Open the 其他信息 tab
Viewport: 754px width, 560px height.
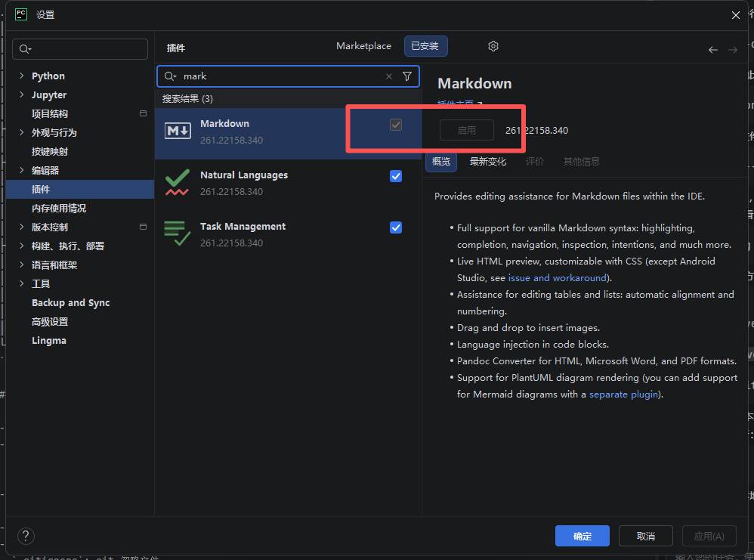(x=582, y=162)
